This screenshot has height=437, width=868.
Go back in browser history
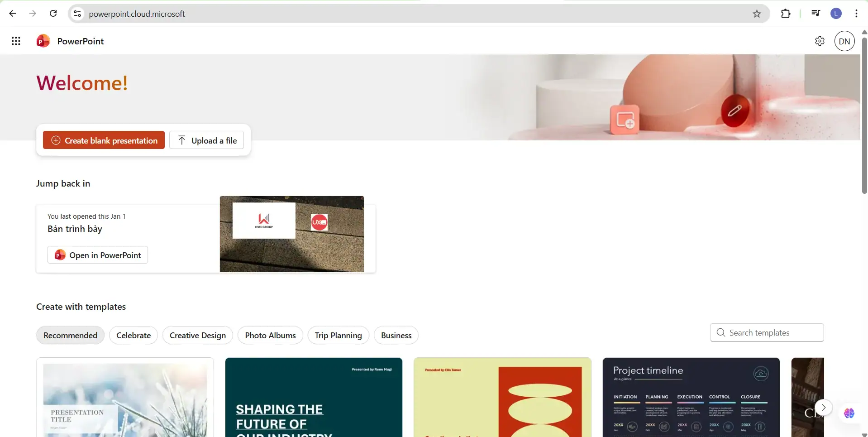point(13,14)
